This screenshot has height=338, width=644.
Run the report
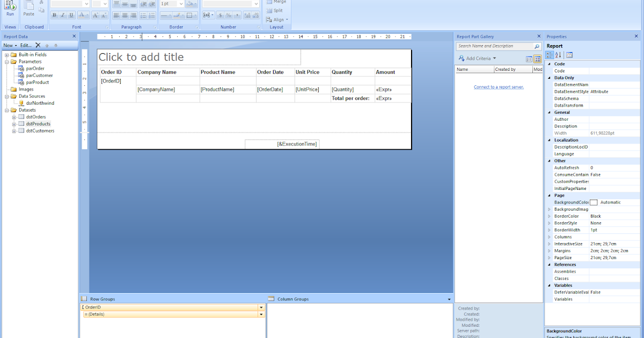tap(10, 8)
